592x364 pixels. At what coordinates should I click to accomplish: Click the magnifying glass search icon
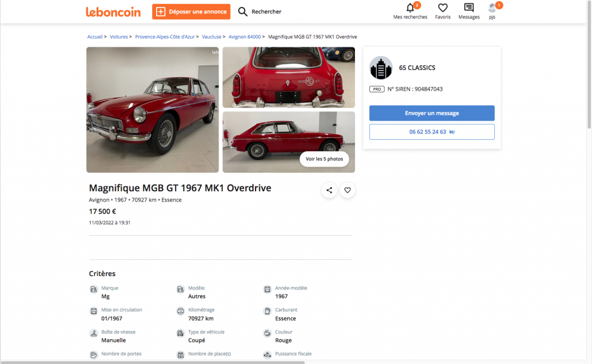[x=243, y=12]
